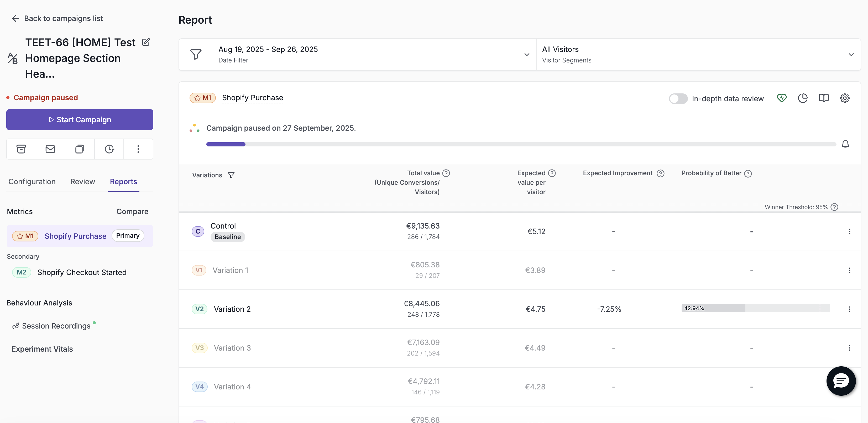Expand the Visitor Segments dropdown
This screenshot has width=868, height=423.
pos(698,55)
